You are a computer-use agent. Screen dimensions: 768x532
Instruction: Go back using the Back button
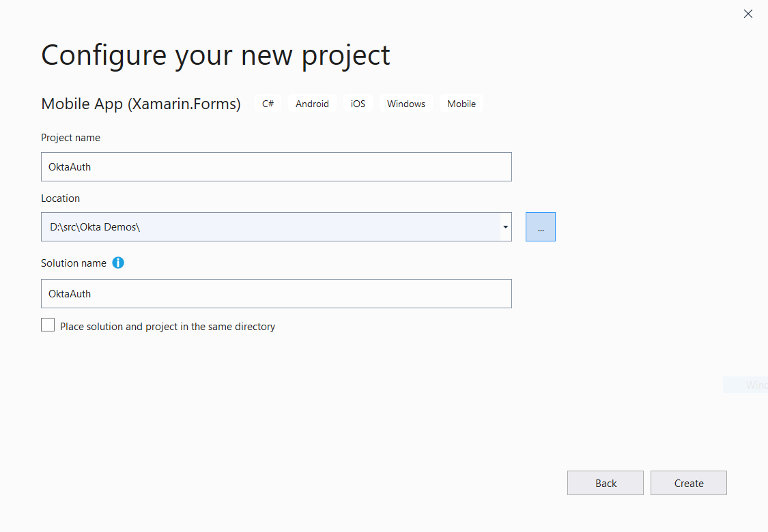tap(606, 483)
